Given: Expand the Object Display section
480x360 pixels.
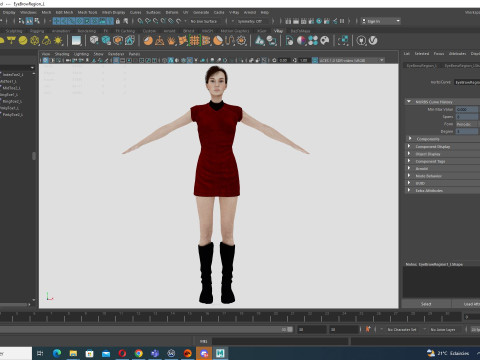Looking at the screenshot, I should click(410, 154).
